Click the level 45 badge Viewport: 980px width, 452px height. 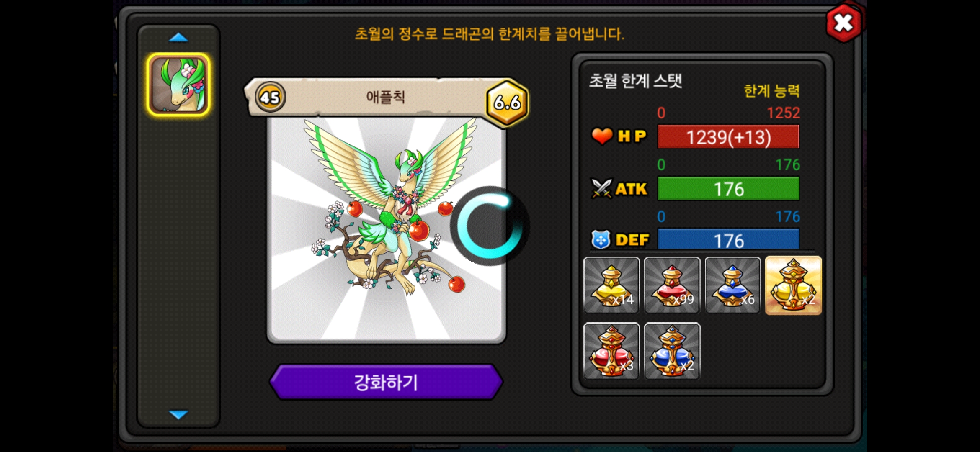pyautogui.click(x=270, y=97)
